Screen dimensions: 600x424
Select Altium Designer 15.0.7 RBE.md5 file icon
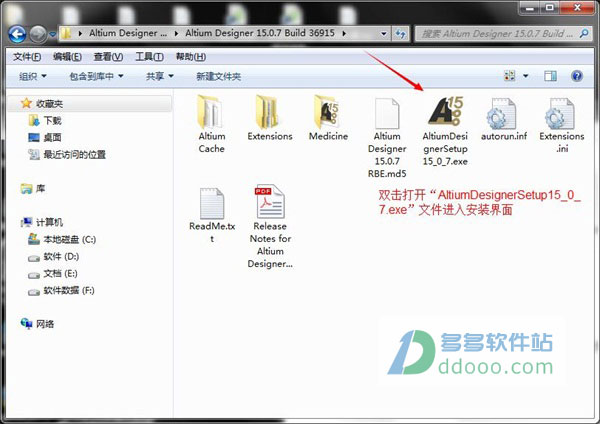pos(387,113)
